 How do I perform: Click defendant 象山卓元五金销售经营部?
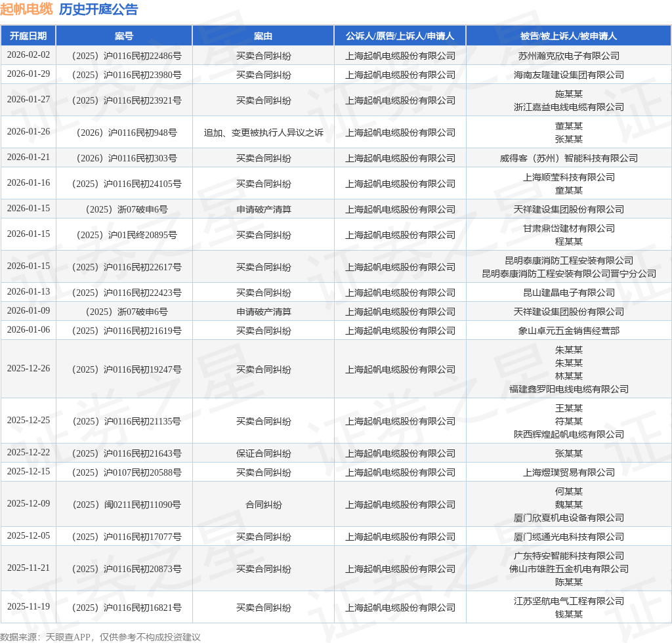(569, 331)
